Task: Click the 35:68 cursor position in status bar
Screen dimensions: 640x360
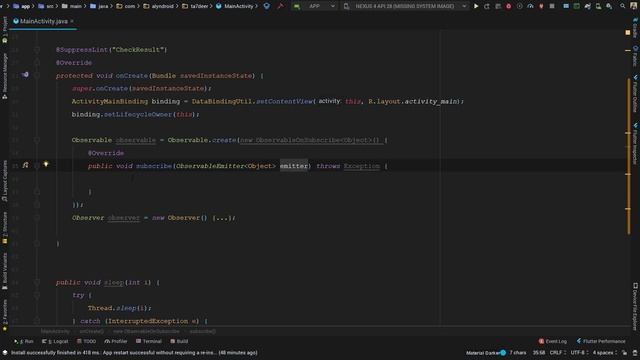Action: pos(539,353)
